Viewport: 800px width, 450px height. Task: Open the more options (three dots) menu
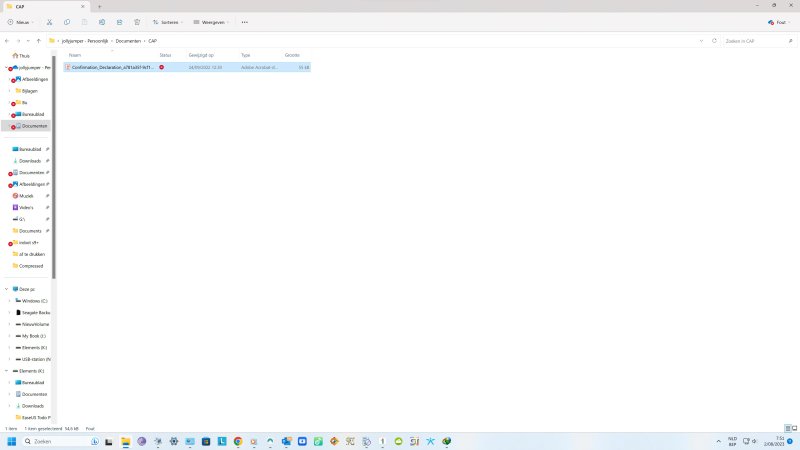pyautogui.click(x=244, y=21)
